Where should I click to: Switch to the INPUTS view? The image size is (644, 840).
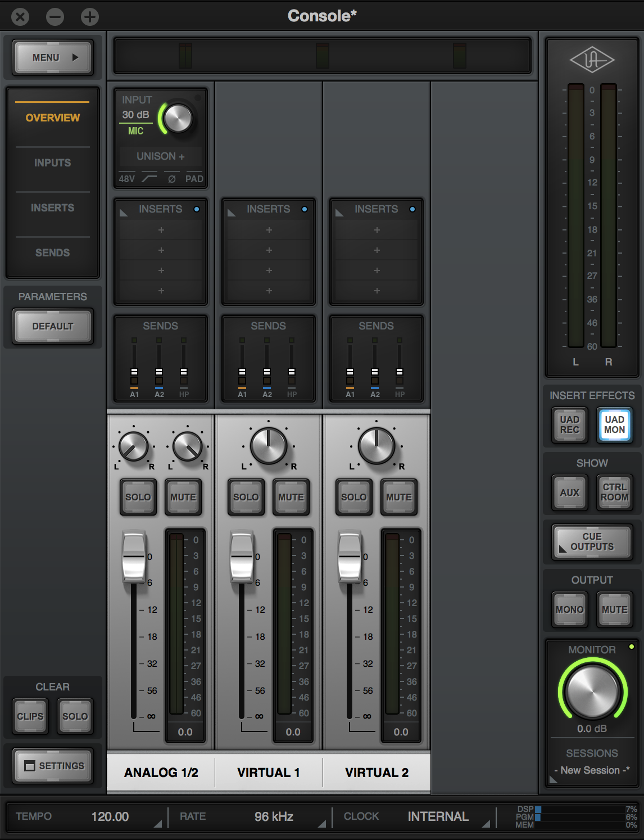[52, 162]
